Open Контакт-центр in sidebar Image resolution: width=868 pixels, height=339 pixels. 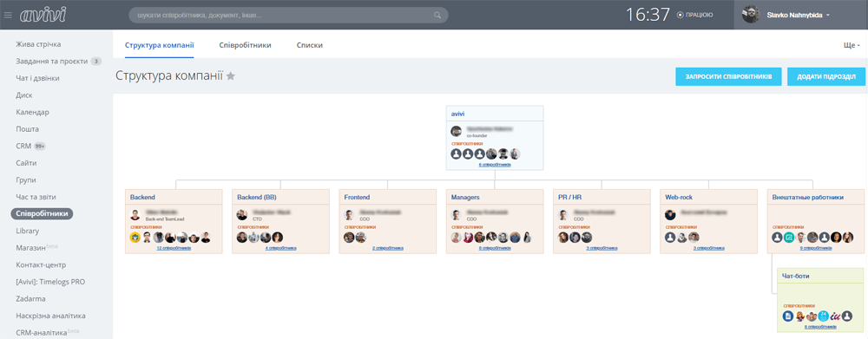(42, 265)
